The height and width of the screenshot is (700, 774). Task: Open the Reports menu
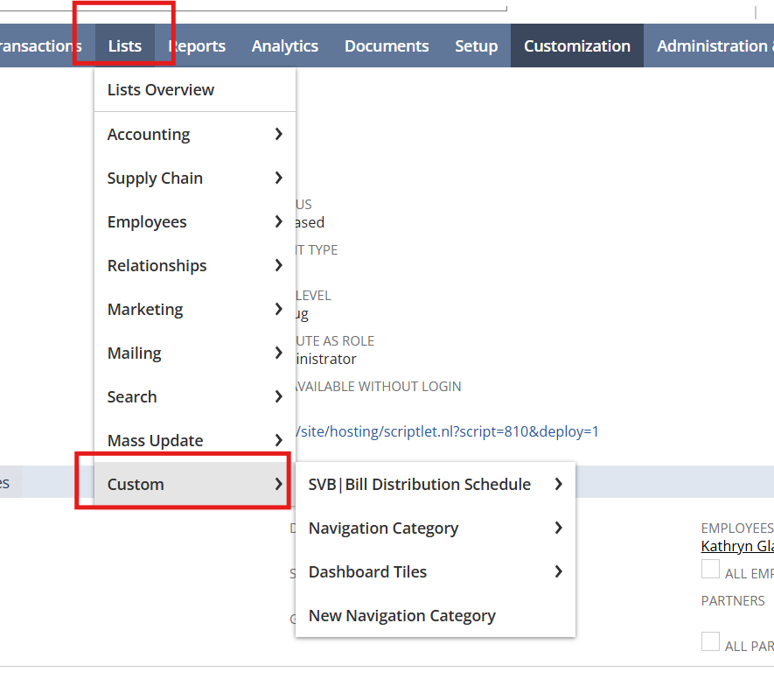(198, 46)
